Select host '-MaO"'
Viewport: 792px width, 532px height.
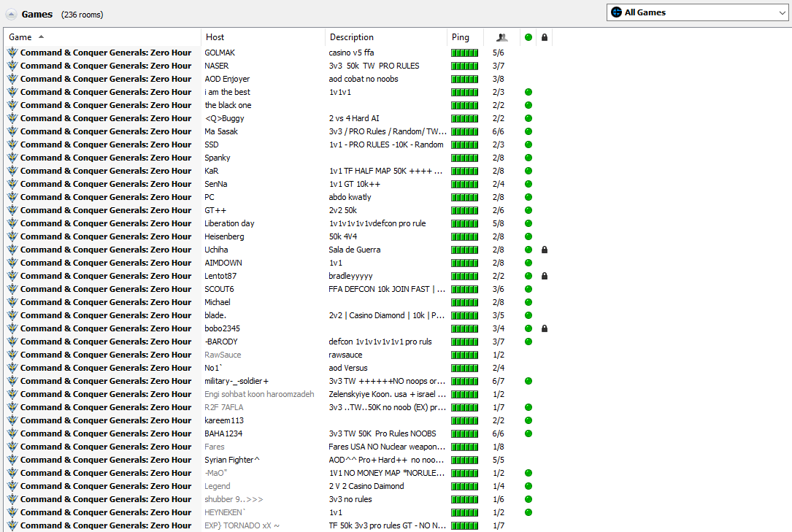click(215, 472)
